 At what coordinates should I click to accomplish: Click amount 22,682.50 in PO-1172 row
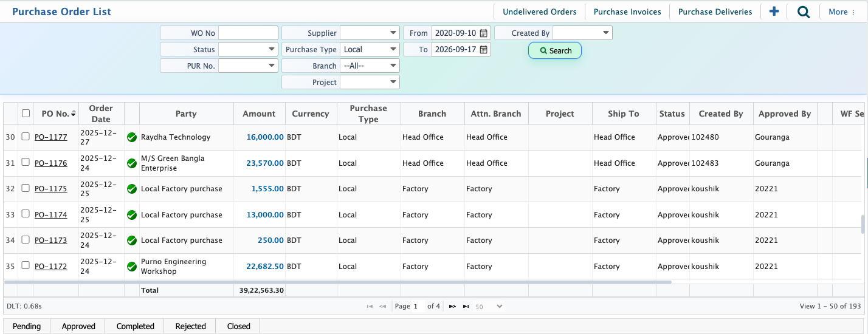coord(265,267)
